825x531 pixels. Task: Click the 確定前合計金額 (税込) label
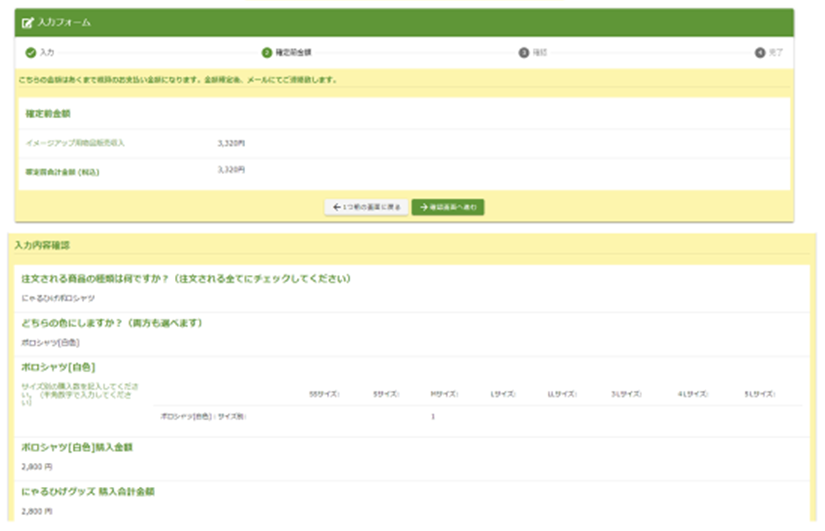click(x=62, y=172)
